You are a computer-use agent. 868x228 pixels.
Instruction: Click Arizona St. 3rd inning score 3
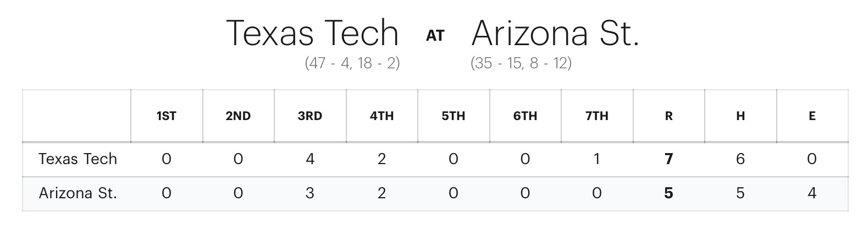[310, 193]
